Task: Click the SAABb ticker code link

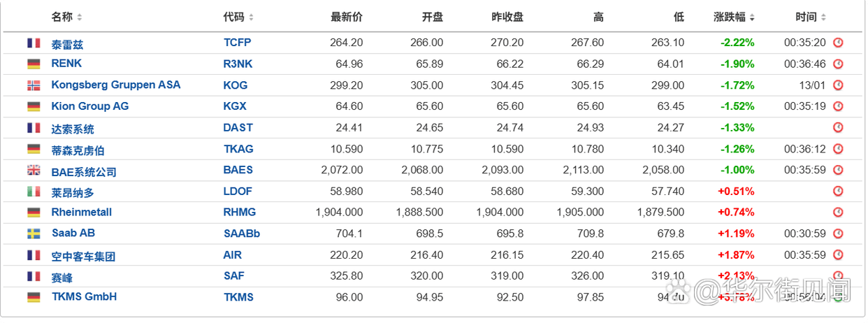Action: pyautogui.click(x=241, y=234)
